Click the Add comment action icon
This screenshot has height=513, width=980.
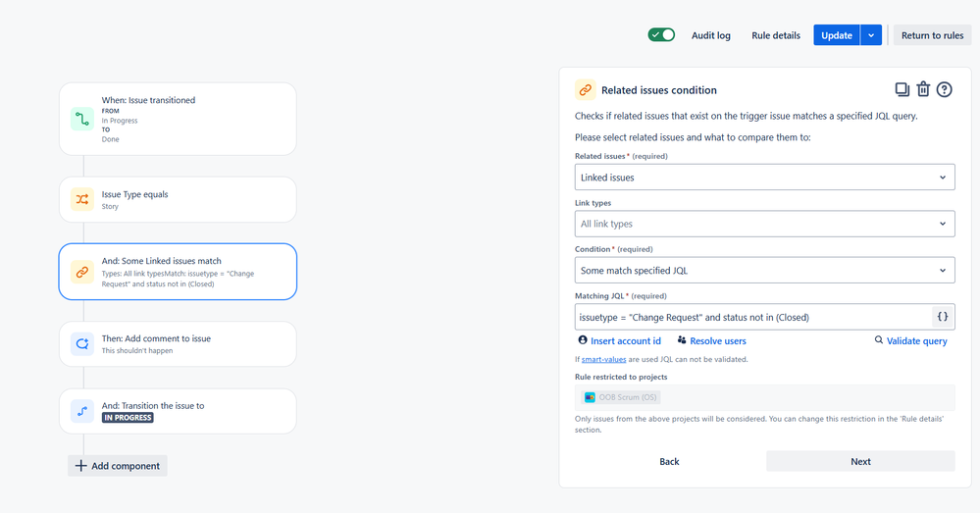81,343
